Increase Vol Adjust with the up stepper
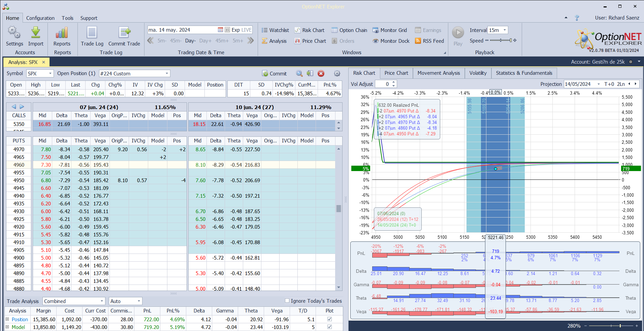Image resolution: width=644 pixels, height=331 pixels. pos(393,82)
